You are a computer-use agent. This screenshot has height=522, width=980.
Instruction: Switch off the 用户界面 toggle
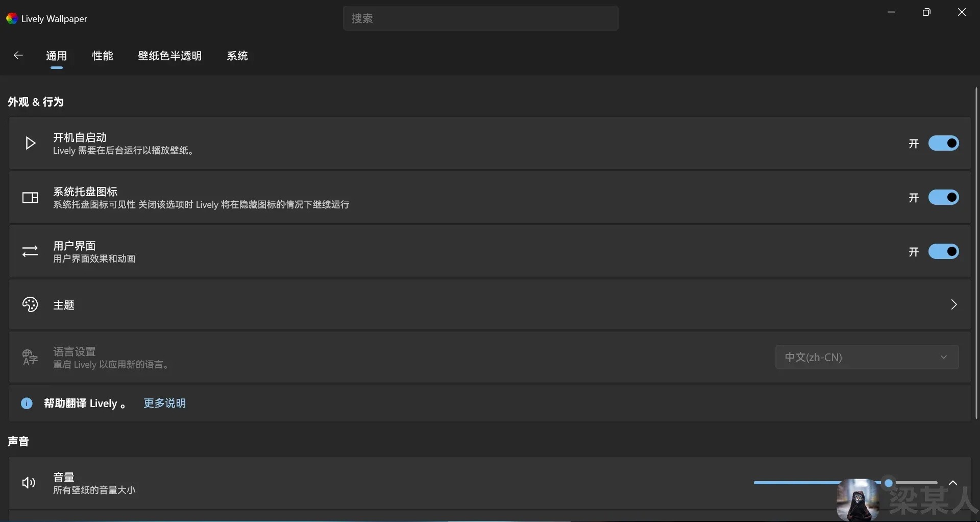coord(943,251)
